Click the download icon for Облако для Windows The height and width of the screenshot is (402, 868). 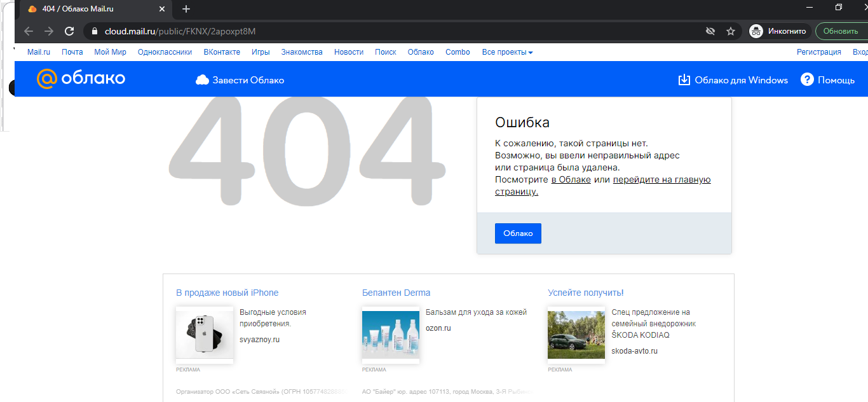point(684,80)
